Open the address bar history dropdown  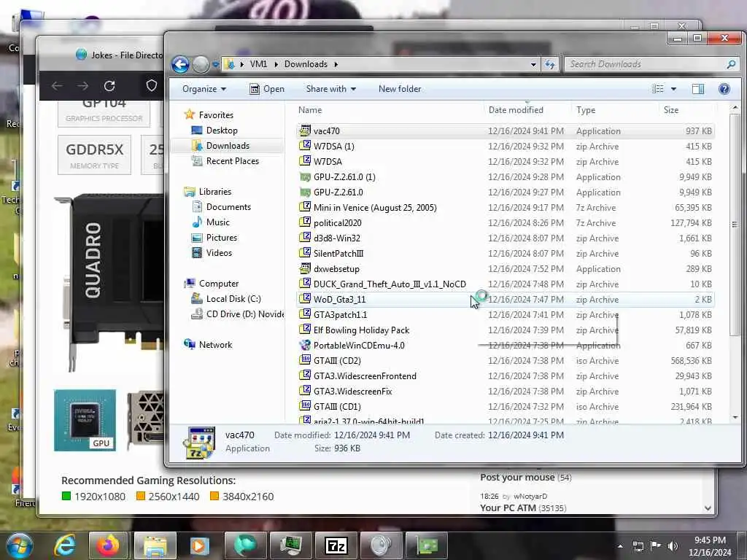(x=533, y=64)
